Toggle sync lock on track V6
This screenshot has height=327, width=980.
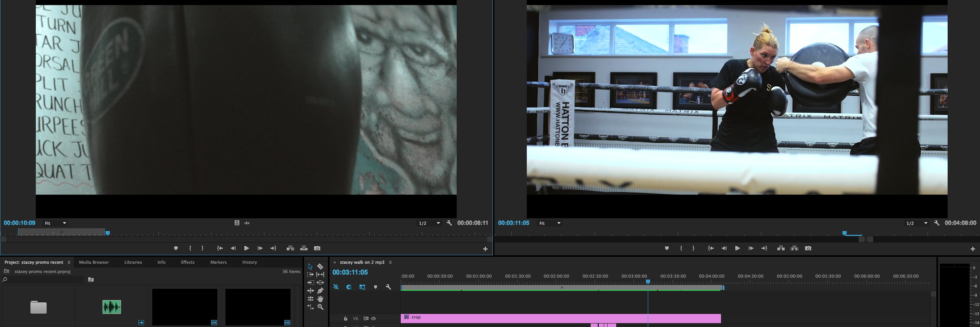[x=366, y=319]
